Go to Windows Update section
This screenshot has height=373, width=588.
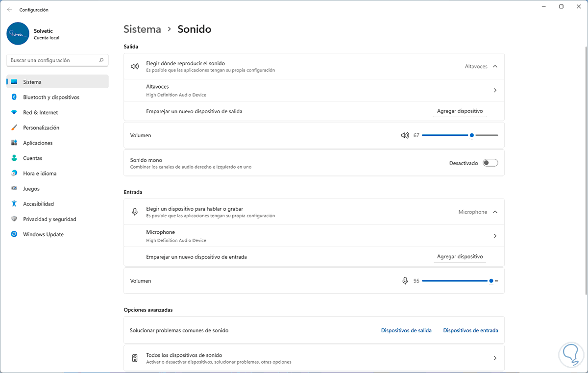(43, 234)
